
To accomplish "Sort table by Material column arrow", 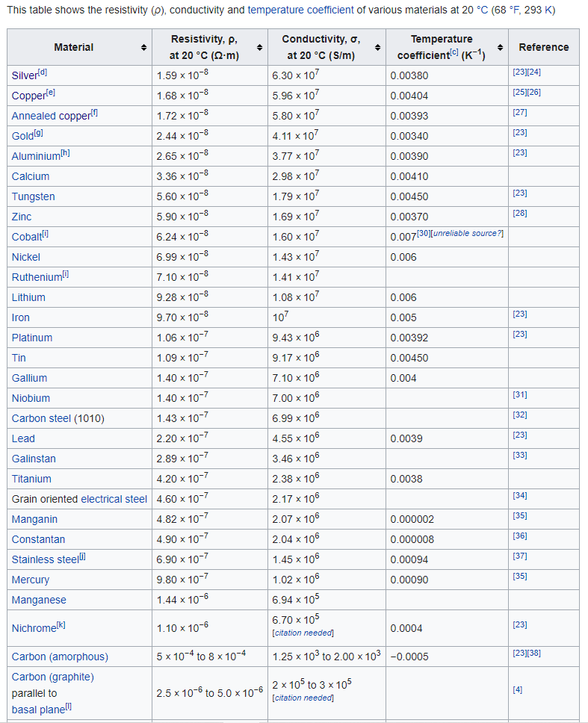I will pos(143,47).
